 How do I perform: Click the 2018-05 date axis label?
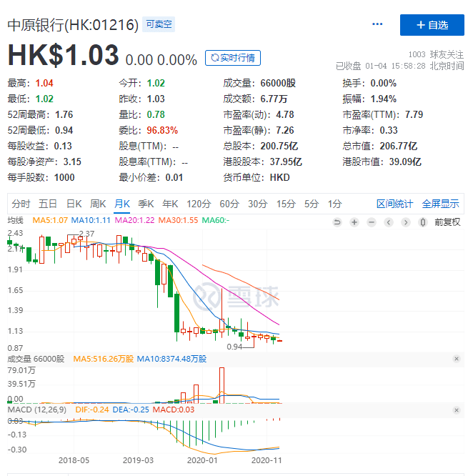[74, 460]
